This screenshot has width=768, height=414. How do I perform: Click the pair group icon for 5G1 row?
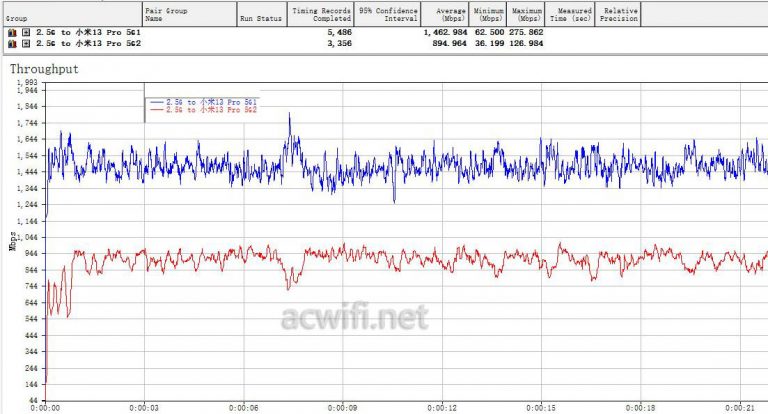pyautogui.click(x=12, y=33)
